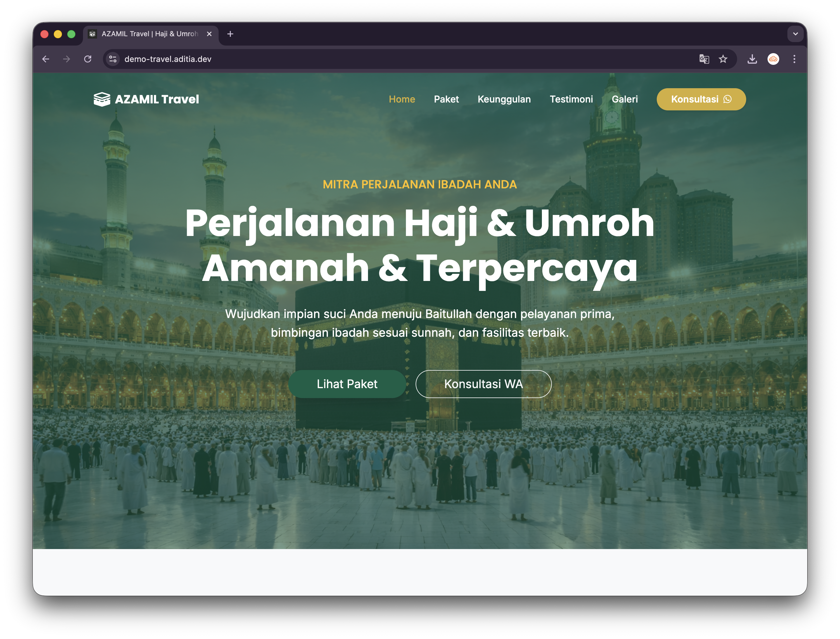Select Testimoni in the navigation menu
840x639 pixels.
point(571,99)
